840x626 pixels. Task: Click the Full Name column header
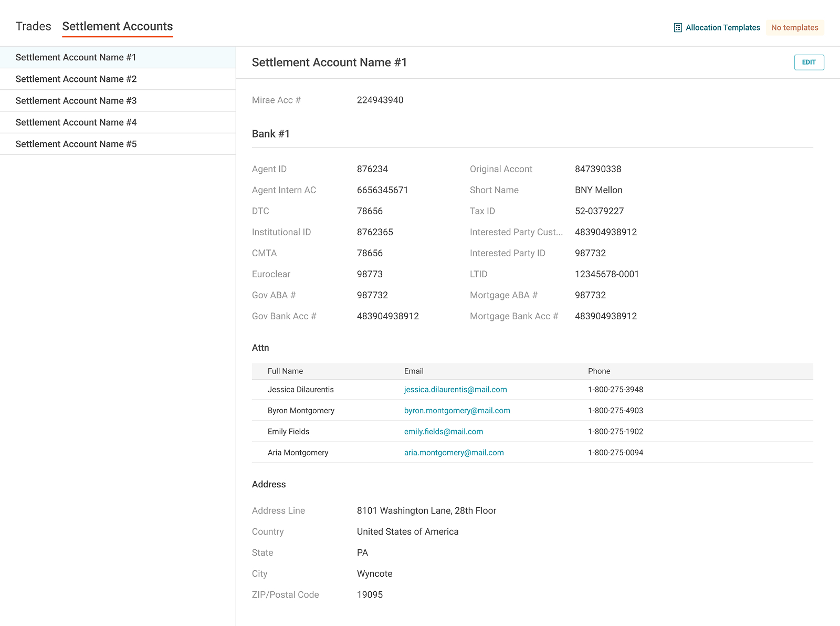[x=285, y=371]
